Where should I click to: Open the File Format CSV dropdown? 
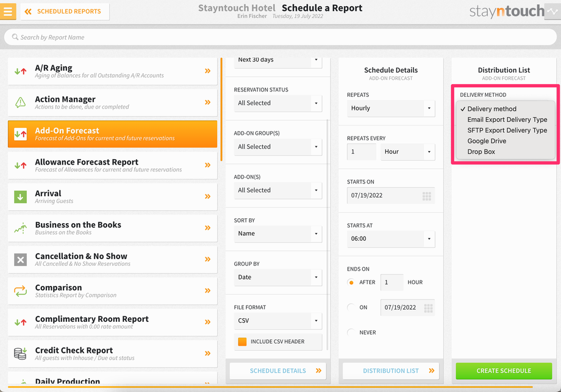pyautogui.click(x=278, y=321)
